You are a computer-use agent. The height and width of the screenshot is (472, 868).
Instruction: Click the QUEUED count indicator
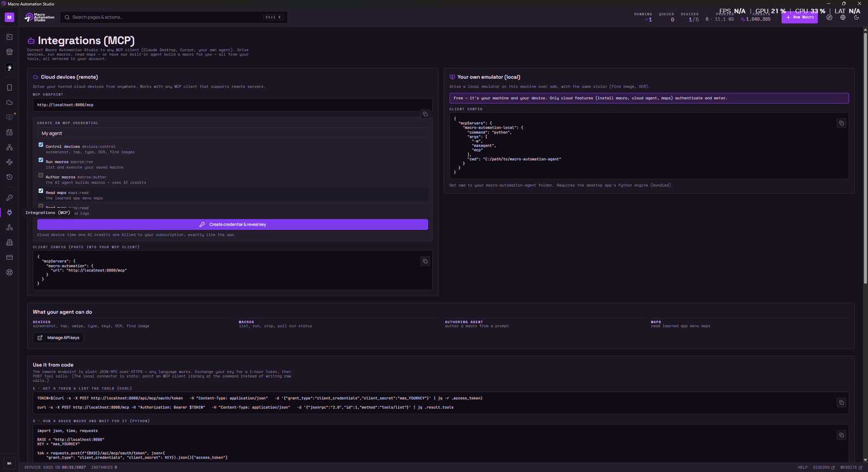(667, 17)
